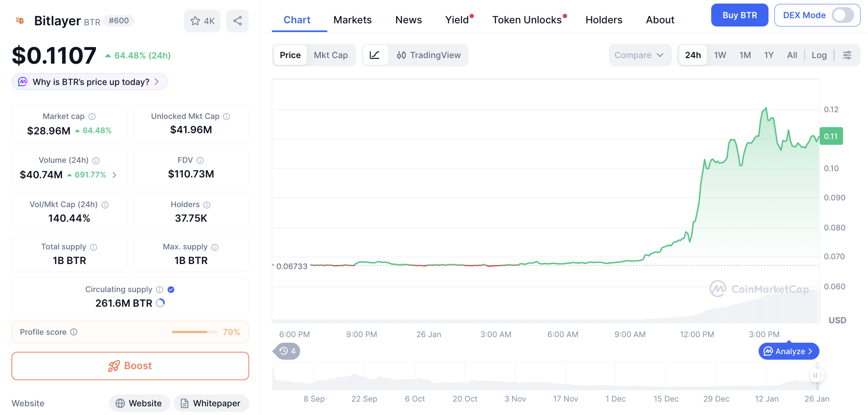Grab the timeline range slider handle
The width and height of the screenshot is (868, 415).
pos(815,375)
